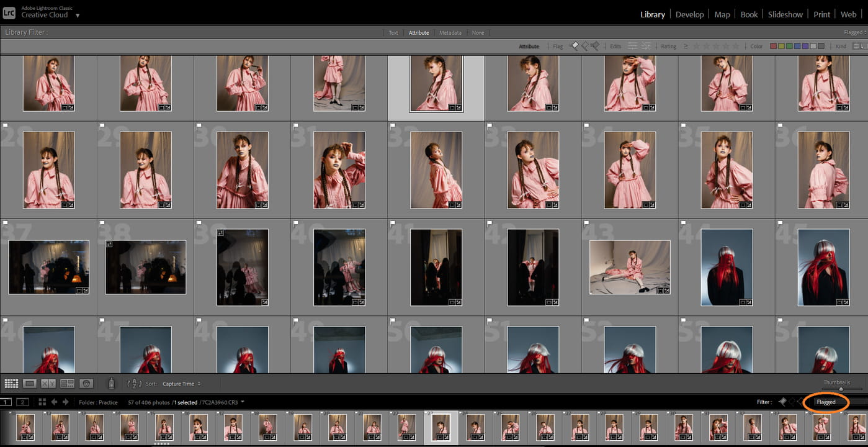Select Metadata in Library Filter bar

450,32
